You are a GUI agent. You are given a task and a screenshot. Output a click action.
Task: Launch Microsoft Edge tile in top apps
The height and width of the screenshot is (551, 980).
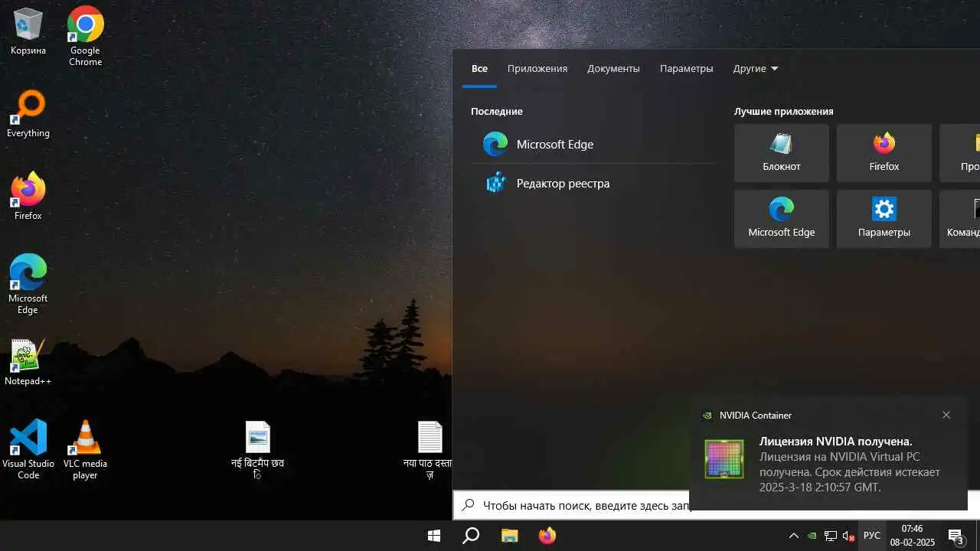pos(781,219)
